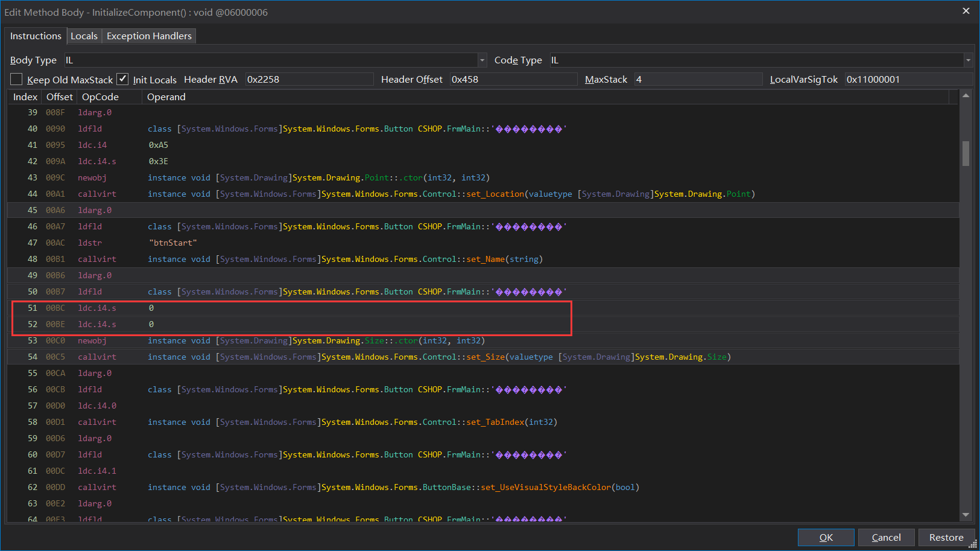Viewport: 980px width, 551px height.
Task: Click the Header RVA input field
Action: [309, 80]
